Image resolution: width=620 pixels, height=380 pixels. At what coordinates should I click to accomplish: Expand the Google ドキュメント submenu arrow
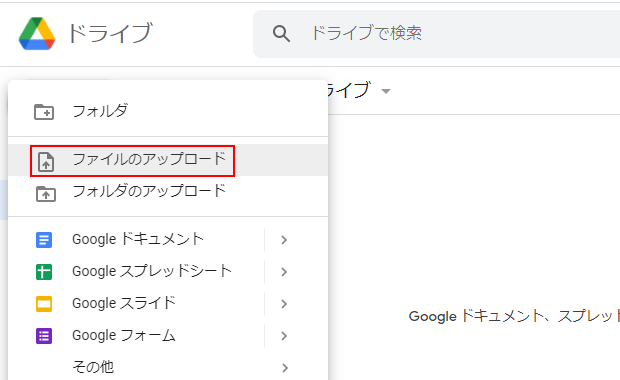click(x=284, y=240)
